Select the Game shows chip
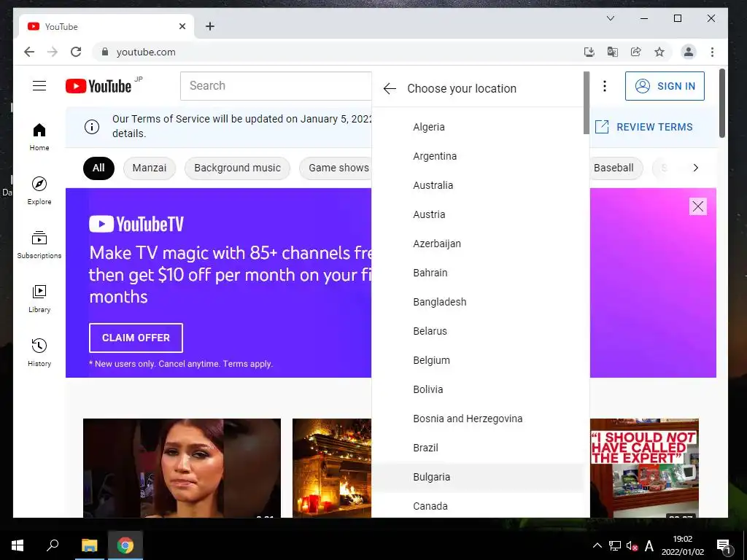Screen dimensions: 747x560 pos(336,168)
